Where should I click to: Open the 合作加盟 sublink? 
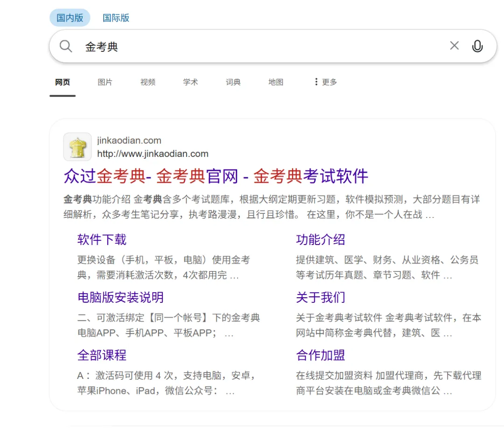(x=321, y=355)
